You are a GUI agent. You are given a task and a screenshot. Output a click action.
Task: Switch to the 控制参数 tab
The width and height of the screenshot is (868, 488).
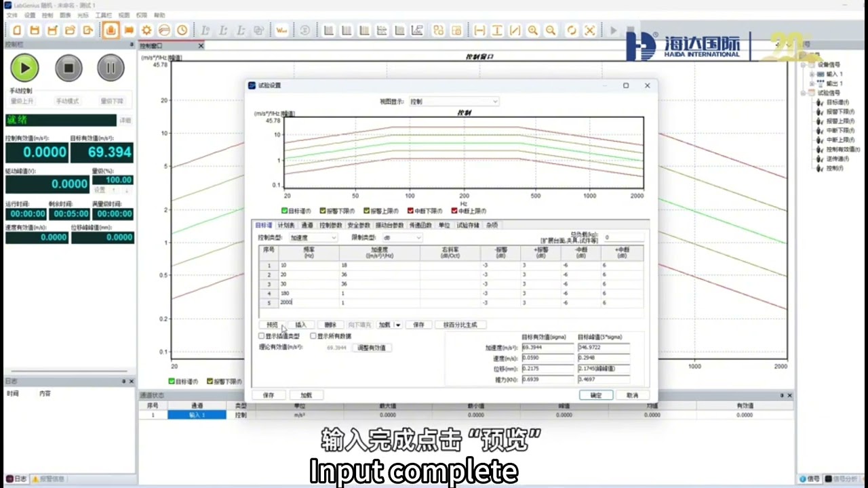click(x=331, y=225)
